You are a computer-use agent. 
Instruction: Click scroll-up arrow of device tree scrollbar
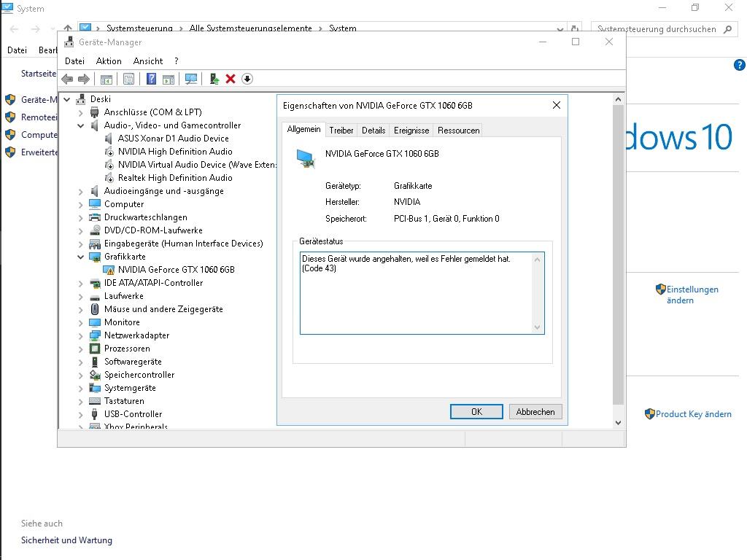[x=618, y=99]
